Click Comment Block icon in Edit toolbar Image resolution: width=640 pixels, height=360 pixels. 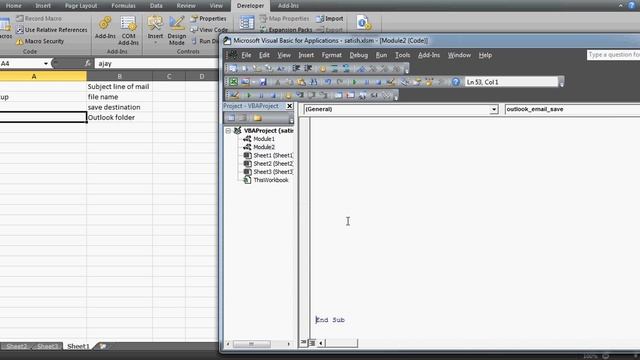[334, 68]
